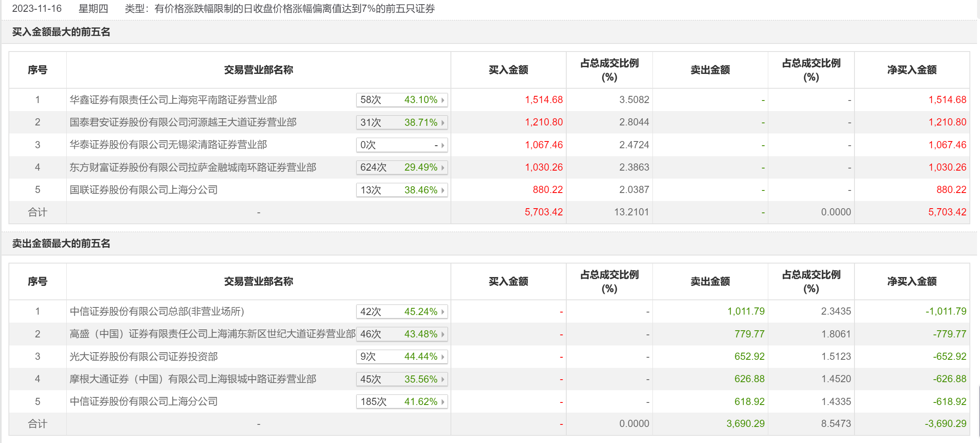
Task: Click net amount -618.92
Action: click(950, 402)
